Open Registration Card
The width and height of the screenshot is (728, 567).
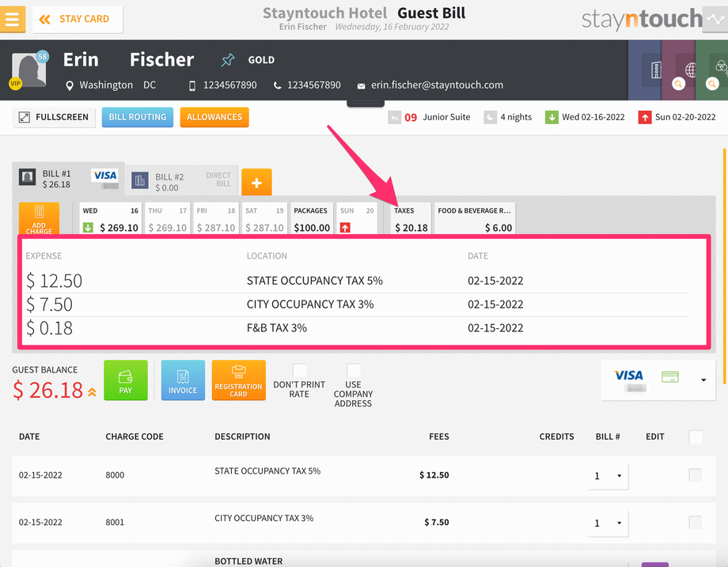click(x=239, y=380)
